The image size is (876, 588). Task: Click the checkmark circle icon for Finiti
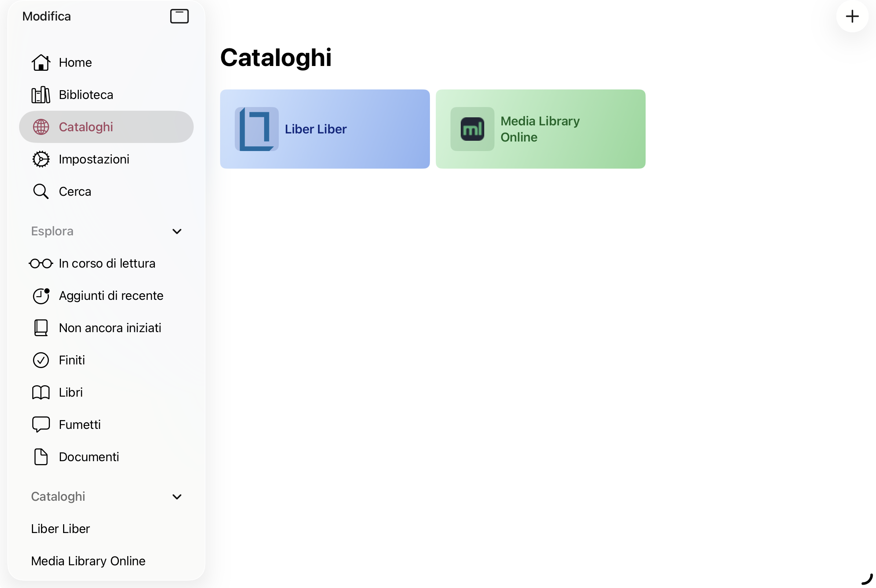(41, 360)
